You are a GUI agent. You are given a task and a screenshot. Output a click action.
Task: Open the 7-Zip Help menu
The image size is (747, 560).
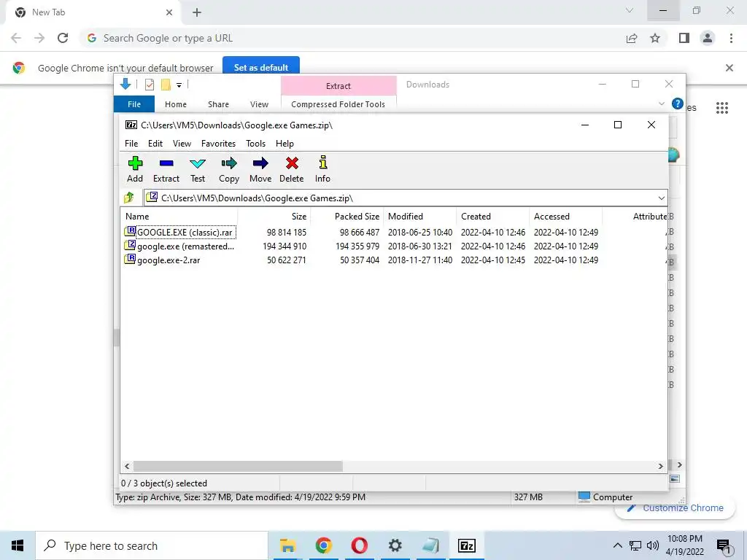(x=285, y=144)
